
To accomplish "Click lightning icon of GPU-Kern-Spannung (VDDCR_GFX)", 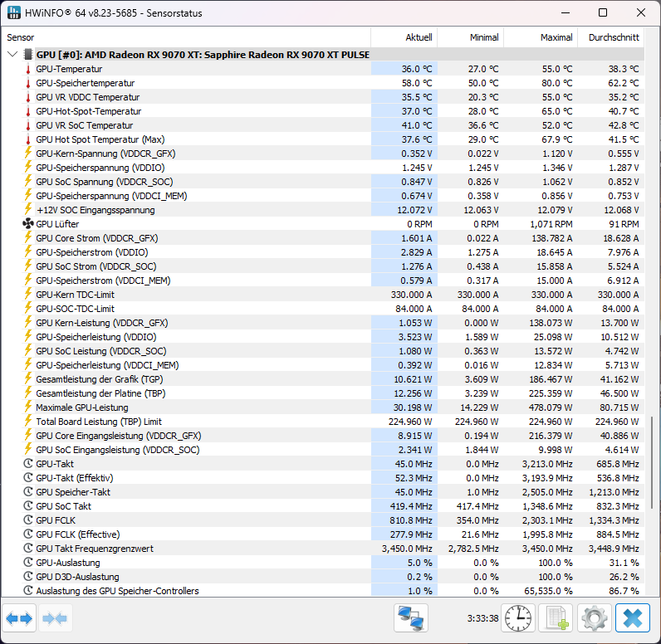I will [x=28, y=153].
